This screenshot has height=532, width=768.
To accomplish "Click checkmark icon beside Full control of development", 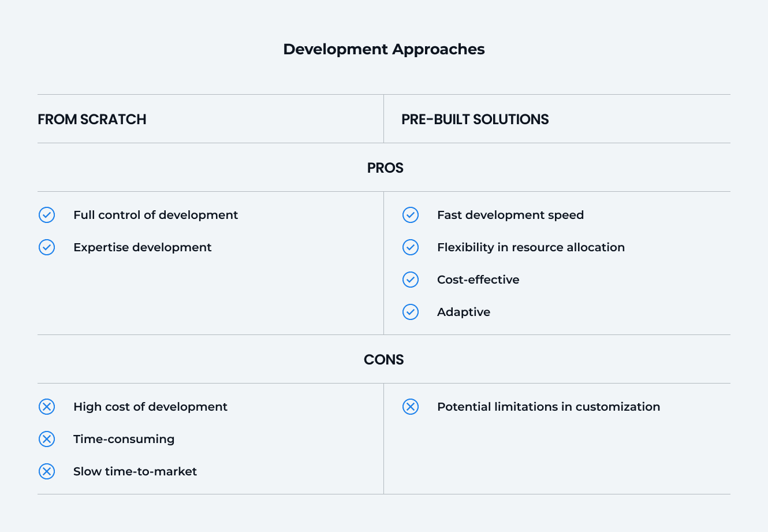I will pyautogui.click(x=47, y=215).
